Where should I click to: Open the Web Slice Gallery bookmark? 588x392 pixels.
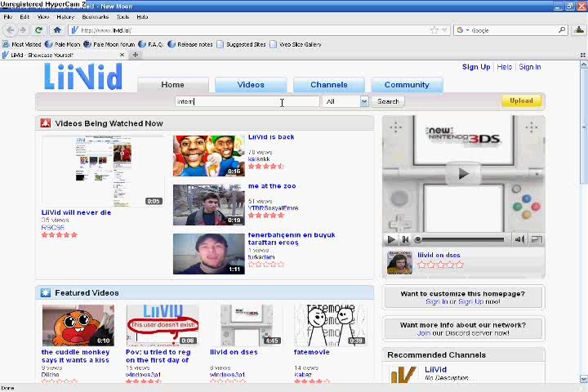pyautogui.click(x=296, y=44)
